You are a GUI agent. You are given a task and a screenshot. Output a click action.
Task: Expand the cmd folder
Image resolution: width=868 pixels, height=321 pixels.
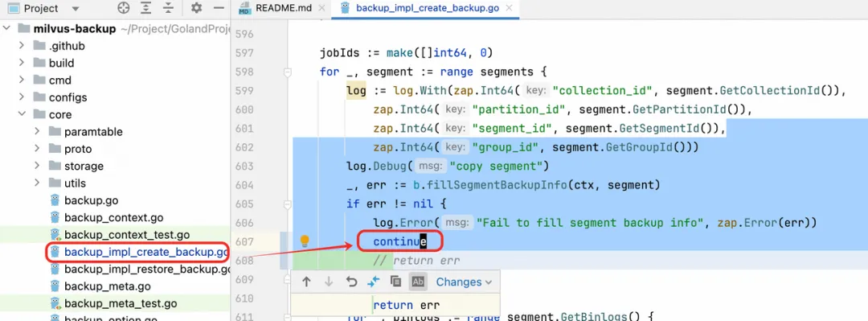point(22,80)
